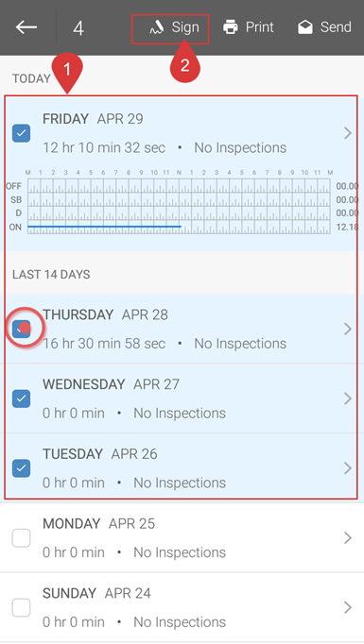The height and width of the screenshot is (644, 364).
Task: Tap the signature pen icon
Action: coord(157,28)
